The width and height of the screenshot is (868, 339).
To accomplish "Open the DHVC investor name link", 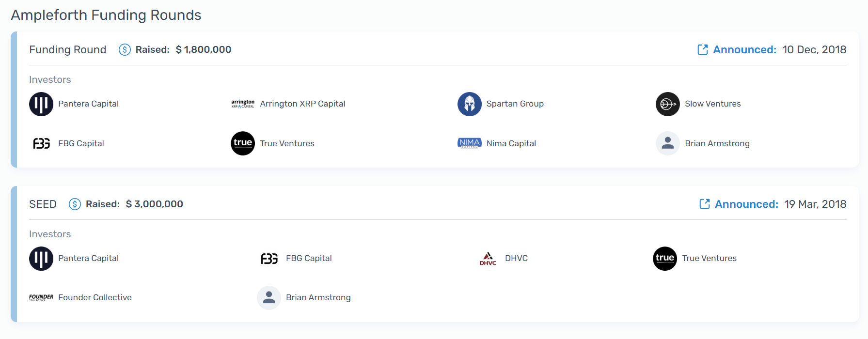I will [x=516, y=258].
